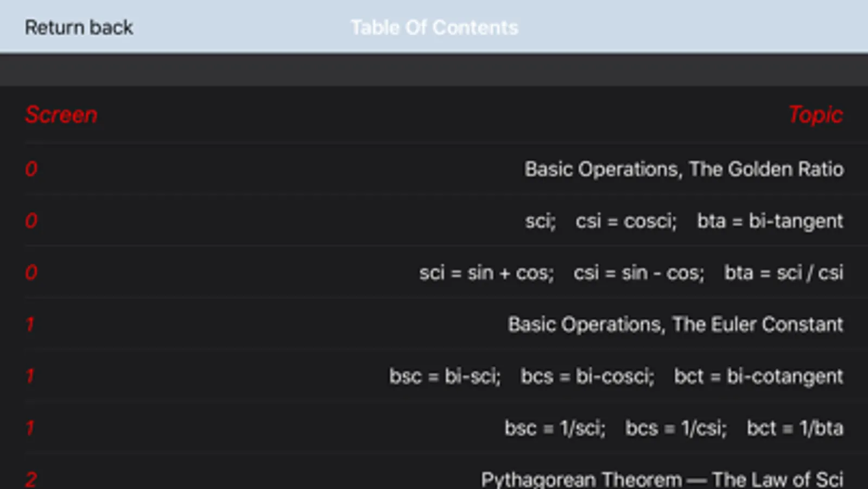The image size is (868, 489).
Task: Choose the 'bct = 1/bta' formula
Action: click(795, 428)
